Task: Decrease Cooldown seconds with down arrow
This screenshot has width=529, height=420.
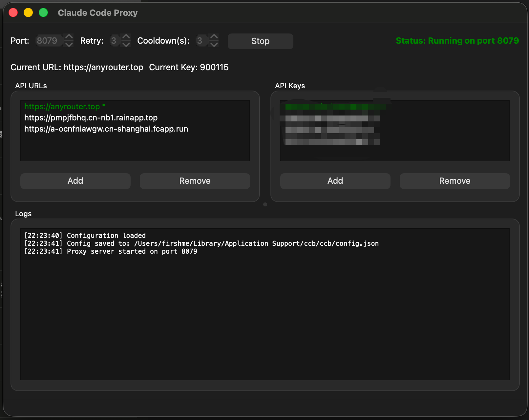Action: 214,44
